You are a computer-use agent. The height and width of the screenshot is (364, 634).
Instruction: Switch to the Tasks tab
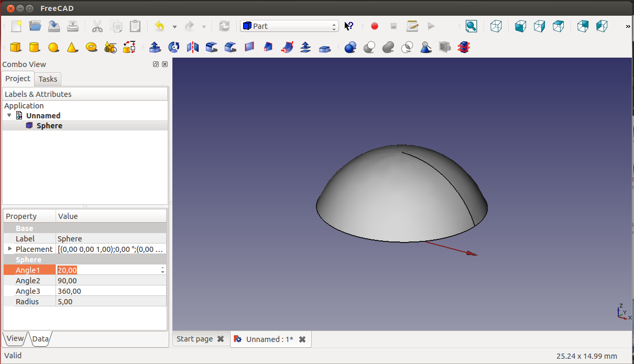click(x=48, y=79)
